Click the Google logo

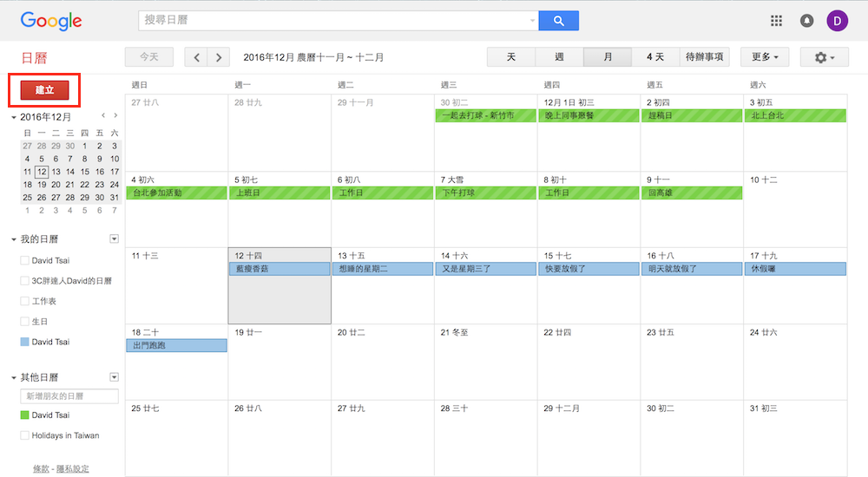pos(51,22)
